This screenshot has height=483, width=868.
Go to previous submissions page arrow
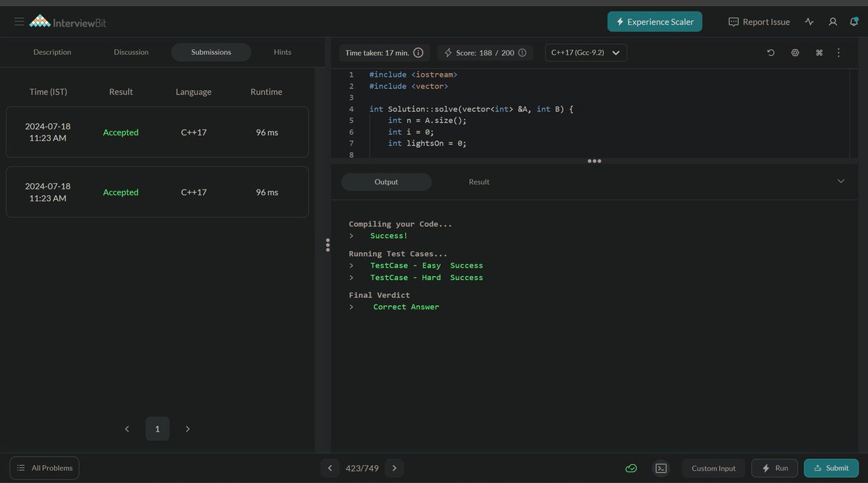[127, 429]
